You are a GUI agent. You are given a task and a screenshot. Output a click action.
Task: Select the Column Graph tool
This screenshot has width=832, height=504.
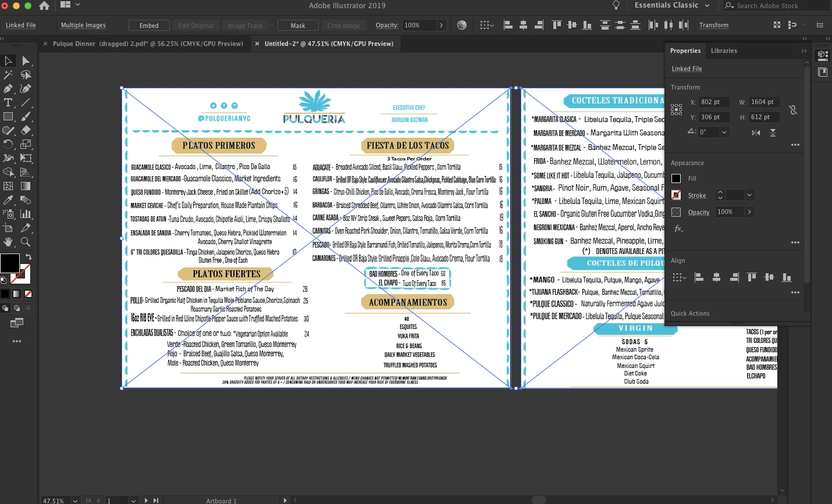click(x=26, y=214)
